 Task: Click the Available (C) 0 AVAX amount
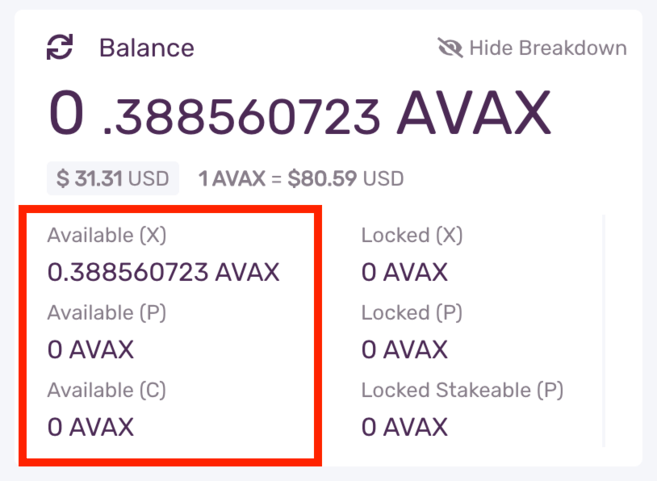point(90,427)
